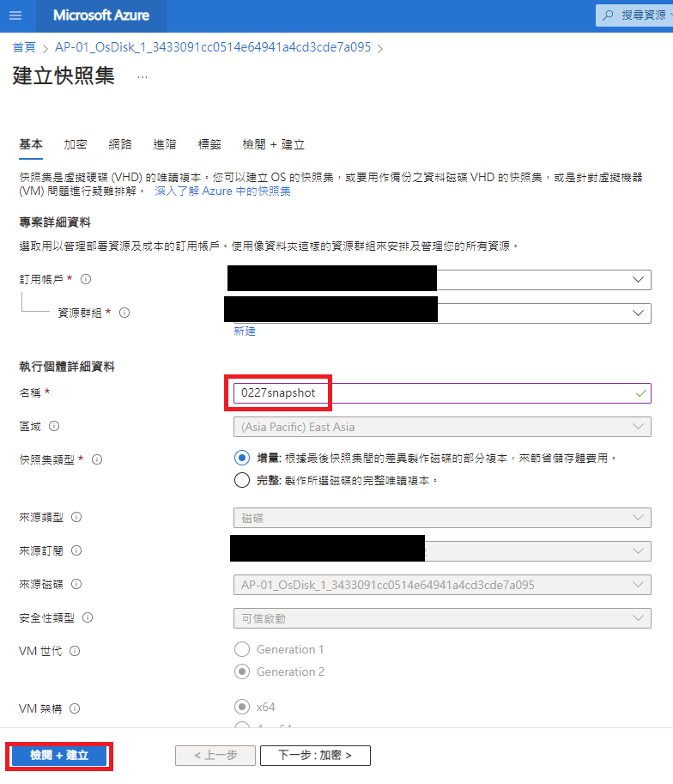This screenshot has width=673, height=784.
Task: Expand the 資源群組 dropdown
Action: (637, 313)
